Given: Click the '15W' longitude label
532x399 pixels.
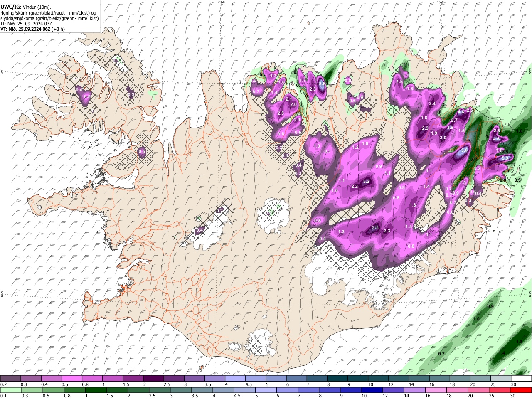Looking at the screenshot, I should (440, 2).
